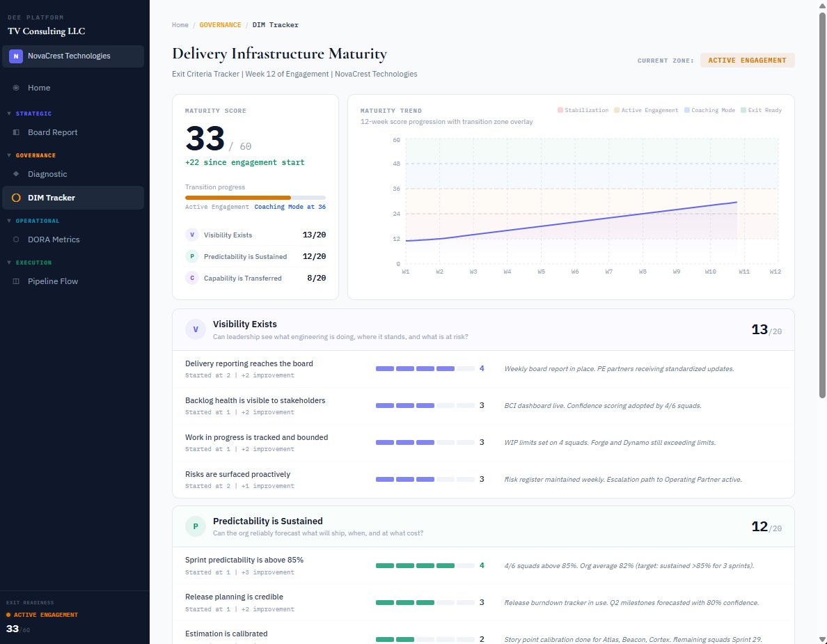
Task: Click the NovaCrest N avatar icon
Action: tap(16, 56)
